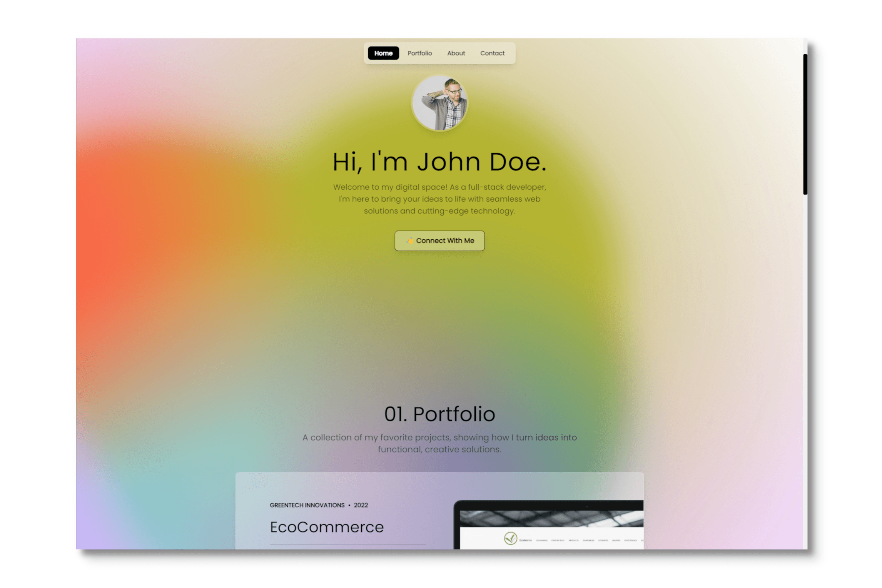The image size is (882, 588).
Task: Select the Portfolio navigation tab
Action: click(419, 53)
